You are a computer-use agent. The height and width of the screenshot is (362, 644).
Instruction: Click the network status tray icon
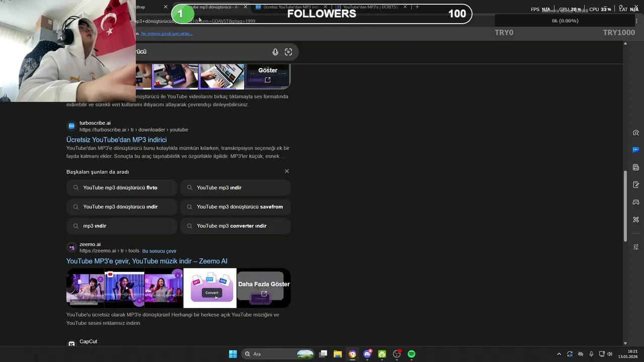(581, 354)
